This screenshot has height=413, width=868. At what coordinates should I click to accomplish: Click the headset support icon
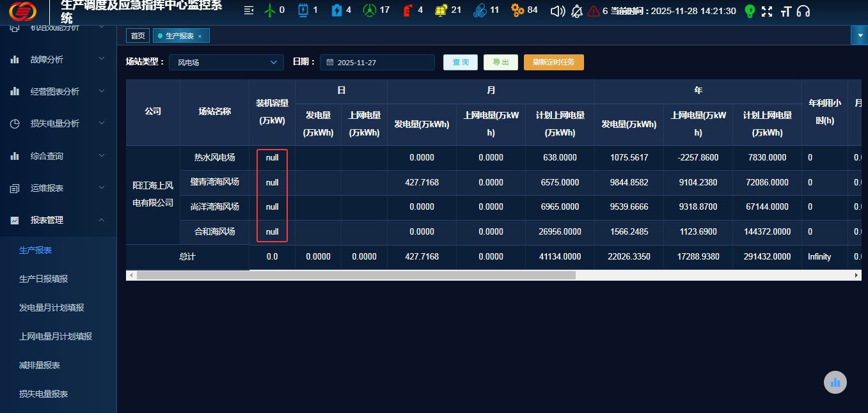(x=803, y=11)
